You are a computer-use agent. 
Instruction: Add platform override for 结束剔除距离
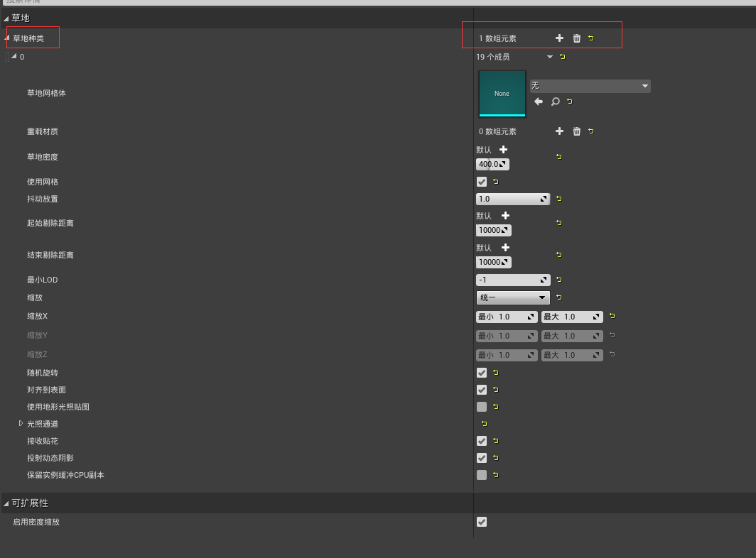(x=505, y=247)
